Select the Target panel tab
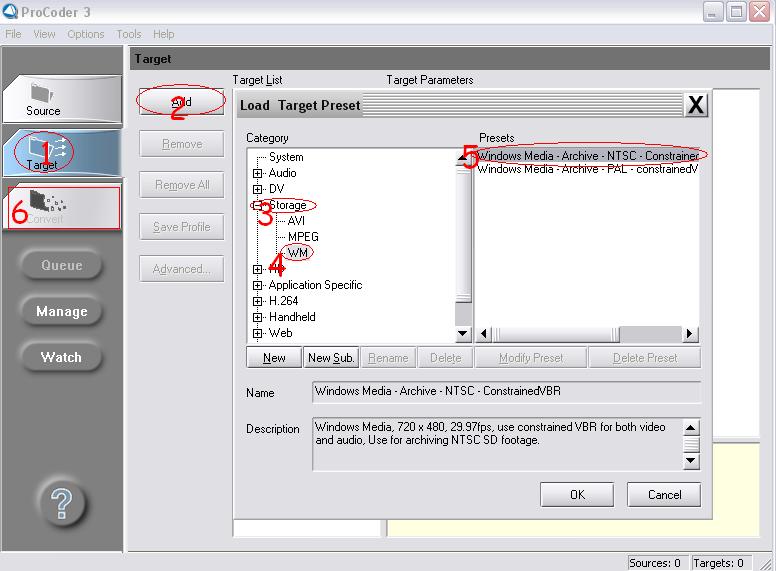Viewport: 776px width, 571px height. [62, 152]
